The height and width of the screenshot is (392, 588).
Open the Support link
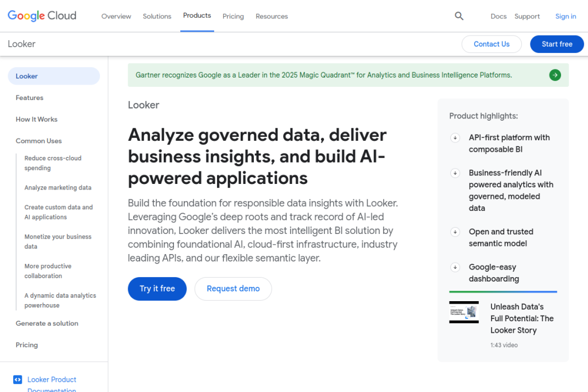click(527, 17)
